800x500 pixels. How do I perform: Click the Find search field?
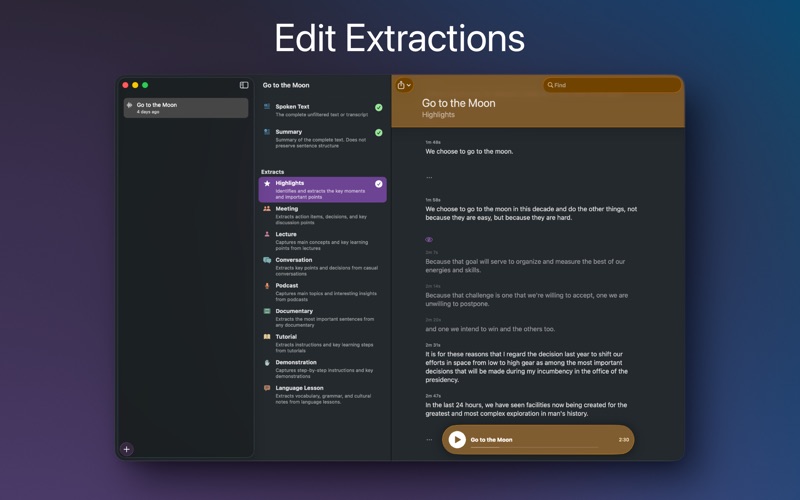click(x=612, y=85)
